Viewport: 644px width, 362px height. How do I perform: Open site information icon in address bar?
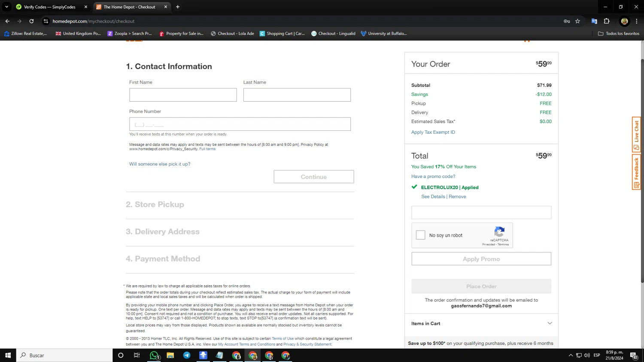tap(46, 21)
